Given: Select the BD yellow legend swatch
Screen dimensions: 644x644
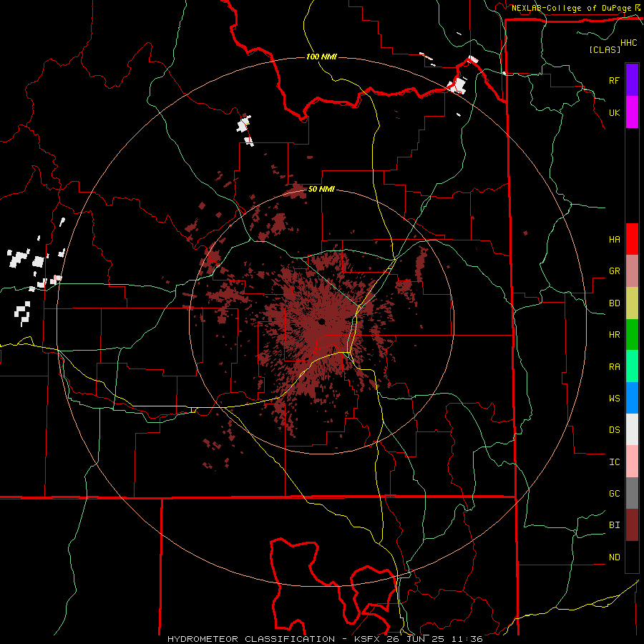Looking at the screenshot, I should click(632, 303).
